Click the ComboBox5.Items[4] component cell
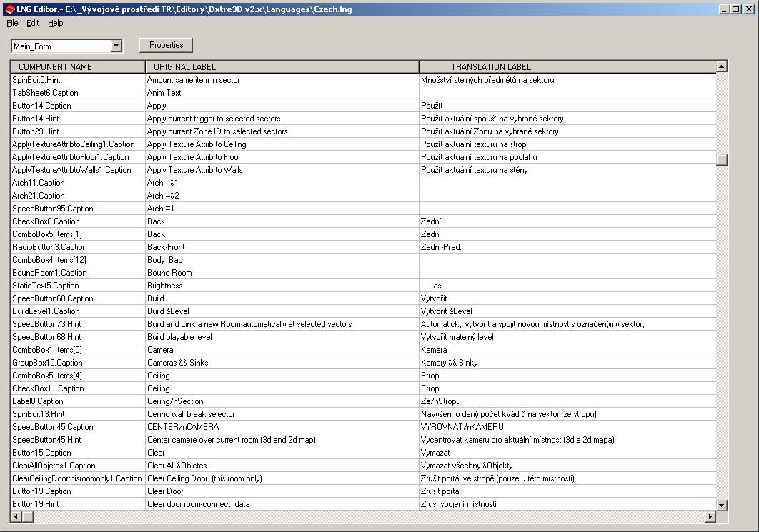759x532 pixels. [77, 376]
